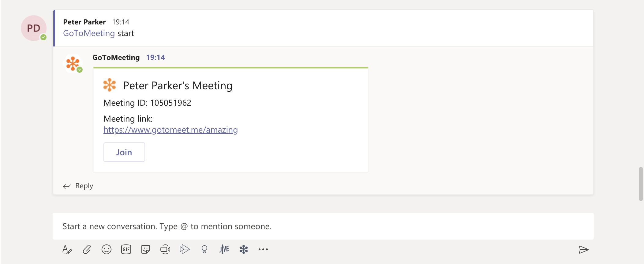Open the gotomeet.me/amazing meeting link
Screen dimensions: 644x264
(170, 130)
